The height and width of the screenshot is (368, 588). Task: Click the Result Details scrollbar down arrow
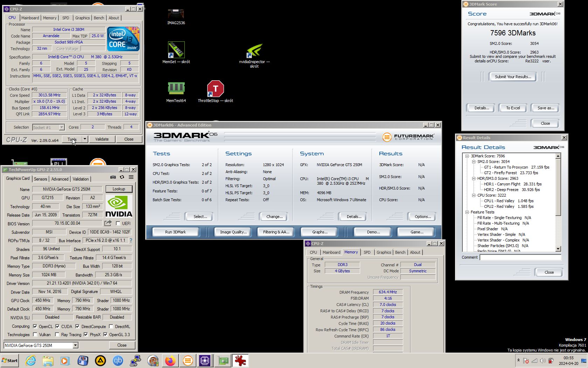(x=558, y=249)
